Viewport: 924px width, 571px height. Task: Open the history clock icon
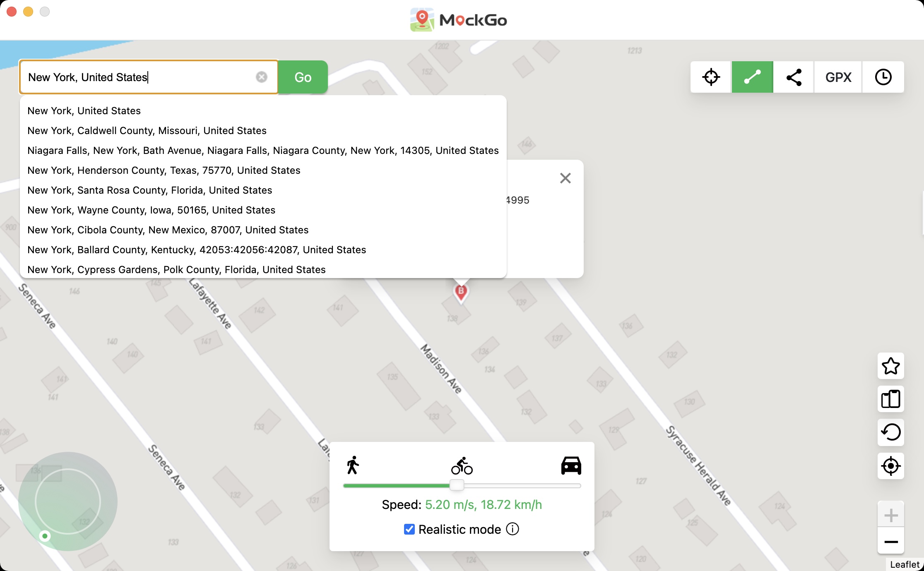coord(883,77)
